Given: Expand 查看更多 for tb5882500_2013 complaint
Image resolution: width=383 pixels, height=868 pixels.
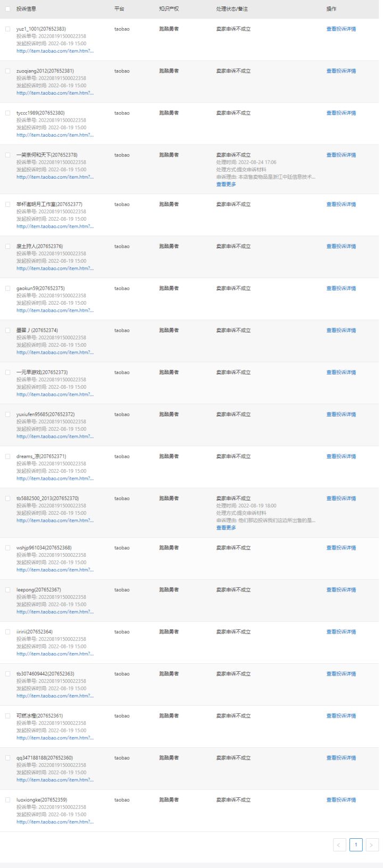Looking at the screenshot, I should click(226, 528).
